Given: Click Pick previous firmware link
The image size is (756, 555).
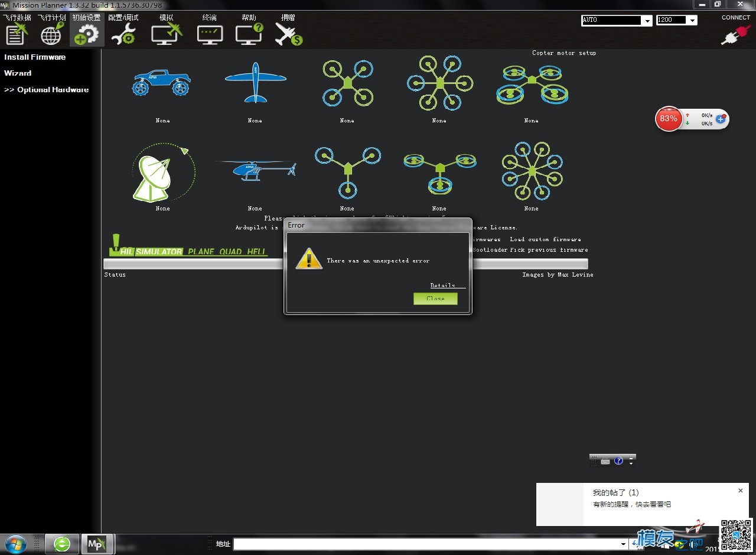Looking at the screenshot, I should pyautogui.click(x=549, y=250).
